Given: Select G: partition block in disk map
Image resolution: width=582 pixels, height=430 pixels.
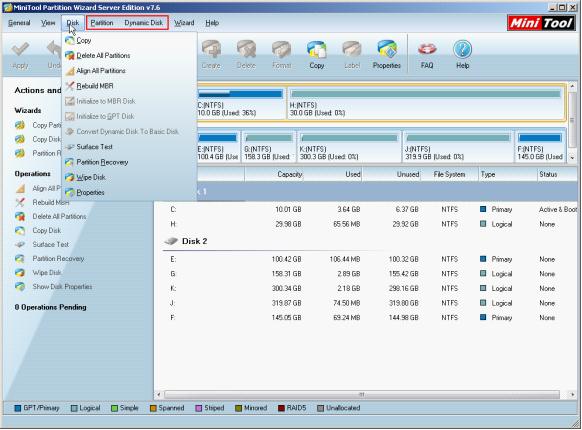Looking at the screenshot, I should [x=269, y=147].
